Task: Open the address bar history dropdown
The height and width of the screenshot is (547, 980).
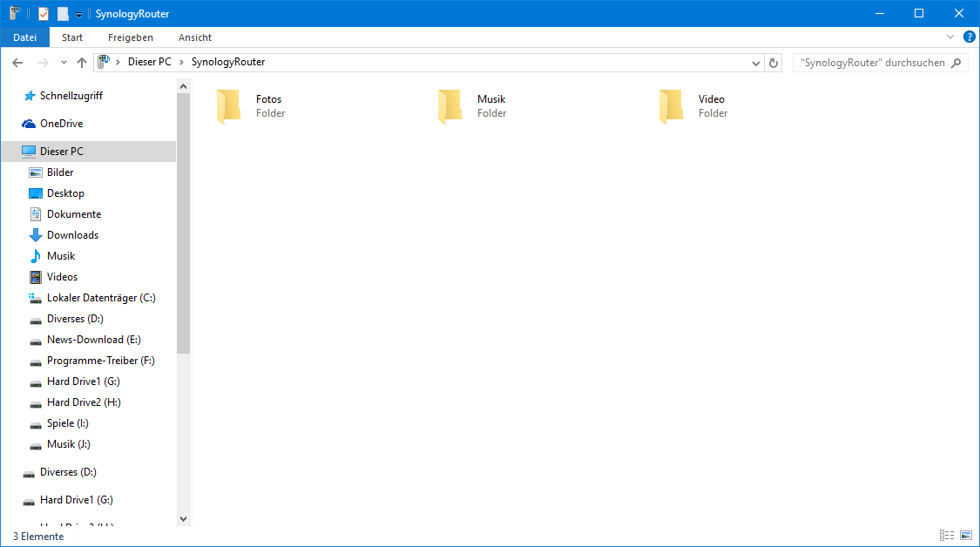Action: pos(755,63)
